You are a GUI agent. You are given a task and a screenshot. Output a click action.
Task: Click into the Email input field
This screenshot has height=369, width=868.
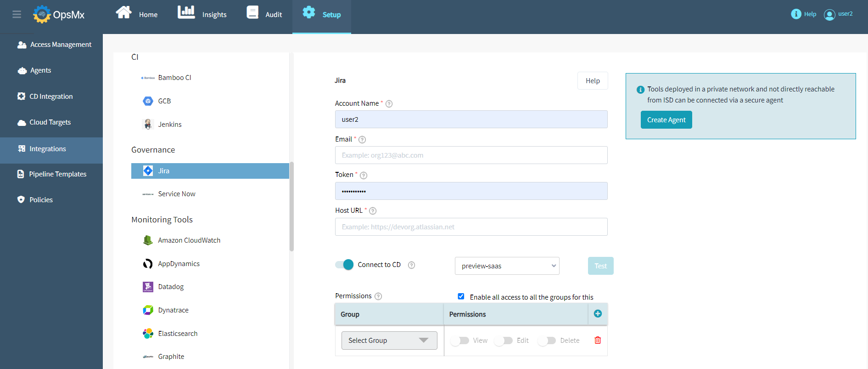click(471, 155)
